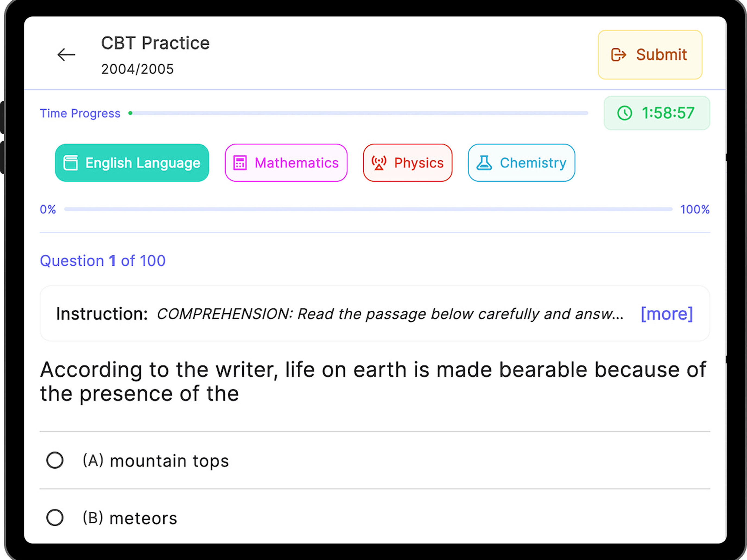This screenshot has width=747, height=560.
Task: Select option (B) meteors radio button
Action: [x=55, y=517]
